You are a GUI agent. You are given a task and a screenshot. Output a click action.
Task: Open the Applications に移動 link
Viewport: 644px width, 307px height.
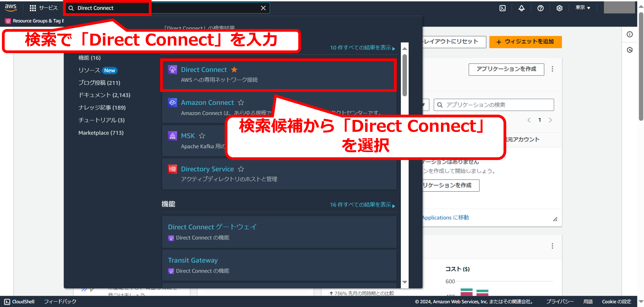click(446, 218)
